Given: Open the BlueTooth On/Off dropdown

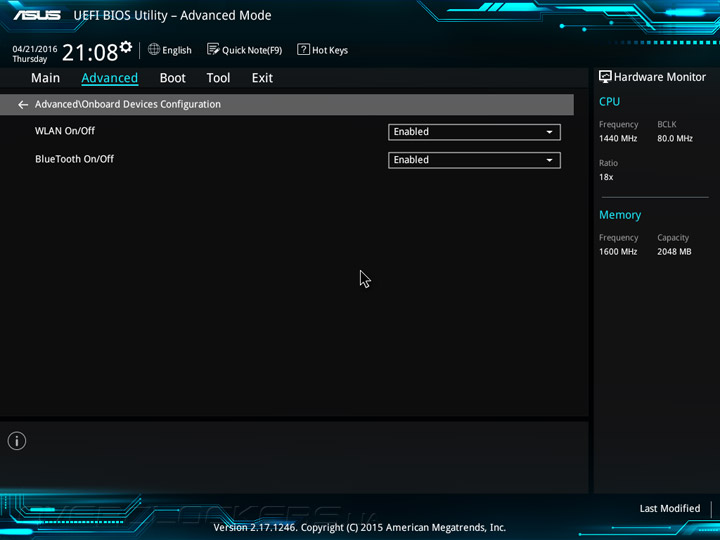Looking at the screenshot, I should pyautogui.click(x=474, y=160).
